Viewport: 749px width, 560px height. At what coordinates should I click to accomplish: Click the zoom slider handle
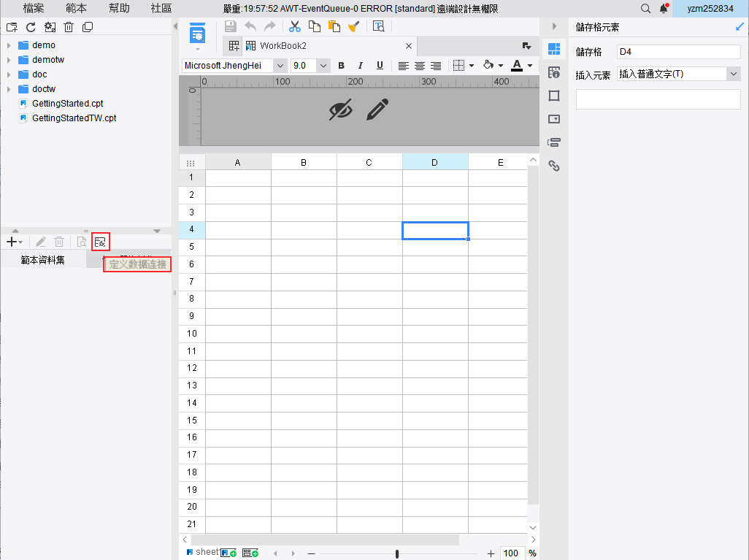(x=397, y=553)
